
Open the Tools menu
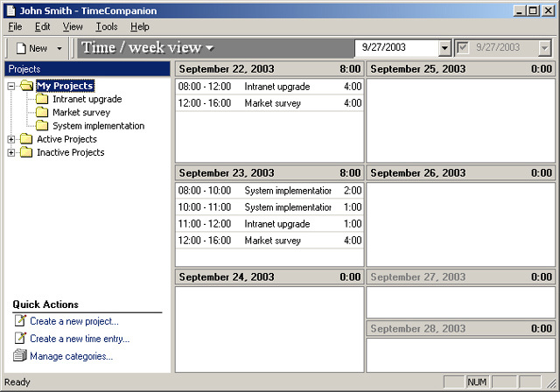point(106,27)
